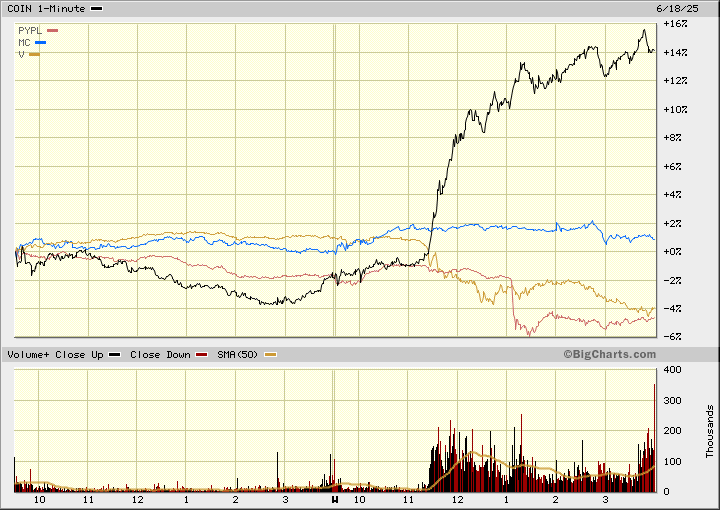Click the black Close Up color swatch
This screenshot has height=510, width=720.
click(x=115, y=355)
